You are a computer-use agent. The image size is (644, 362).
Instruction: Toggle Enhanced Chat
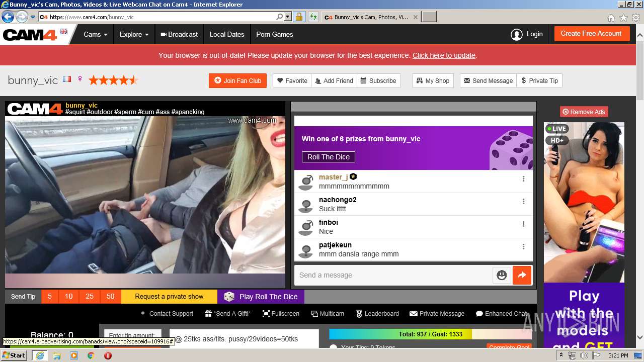(501, 314)
